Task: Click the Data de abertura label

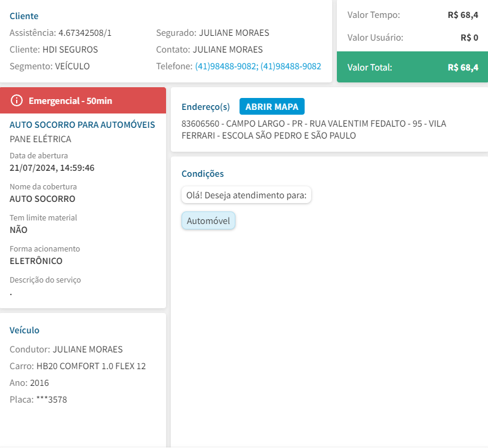Action: pos(39,155)
